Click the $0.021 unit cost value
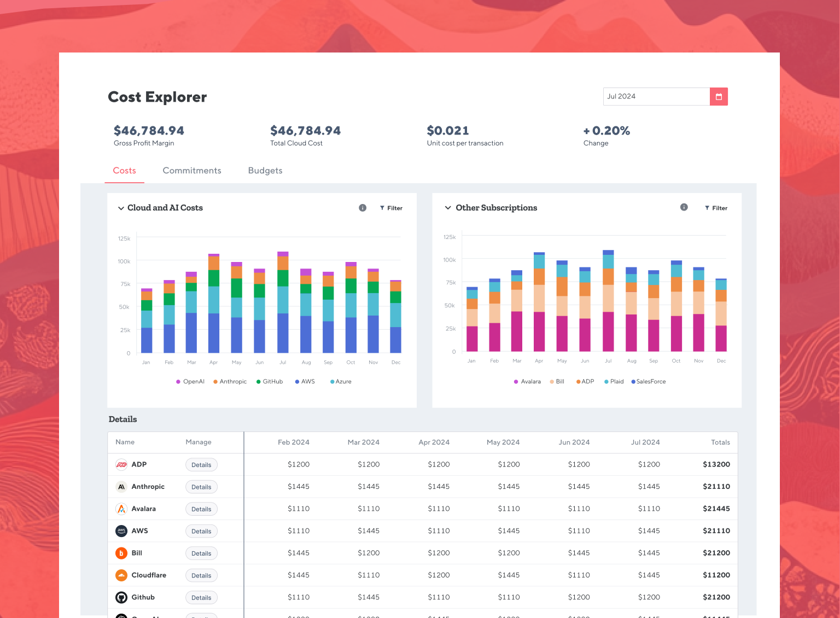This screenshot has height=618, width=840. (448, 131)
